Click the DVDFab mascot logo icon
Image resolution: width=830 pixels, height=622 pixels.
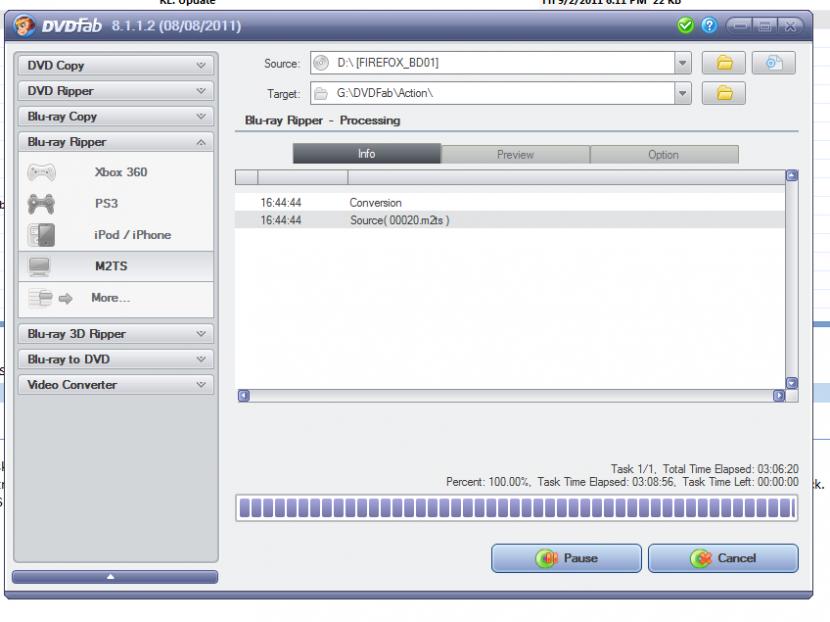click(24, 25)
